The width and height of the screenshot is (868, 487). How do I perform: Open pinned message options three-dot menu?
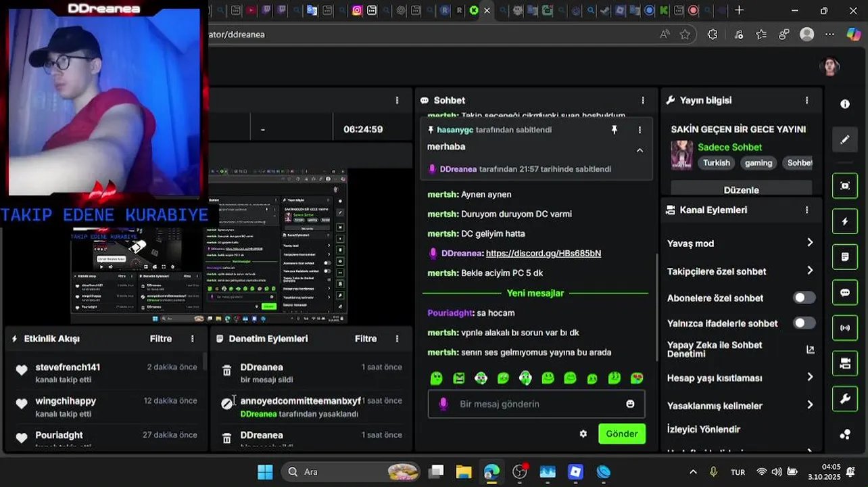coord(640,130)
